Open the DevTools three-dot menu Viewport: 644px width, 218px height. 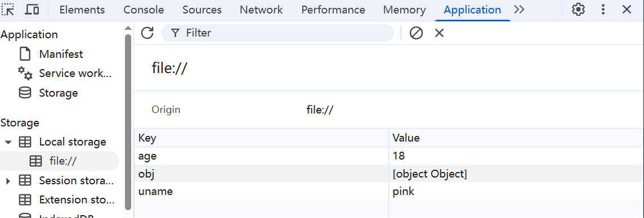603,10
